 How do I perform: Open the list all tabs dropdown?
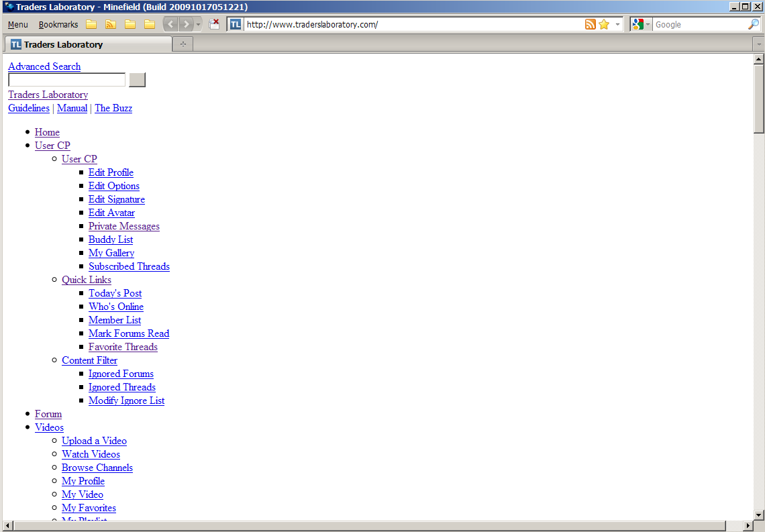pos(759,44)
